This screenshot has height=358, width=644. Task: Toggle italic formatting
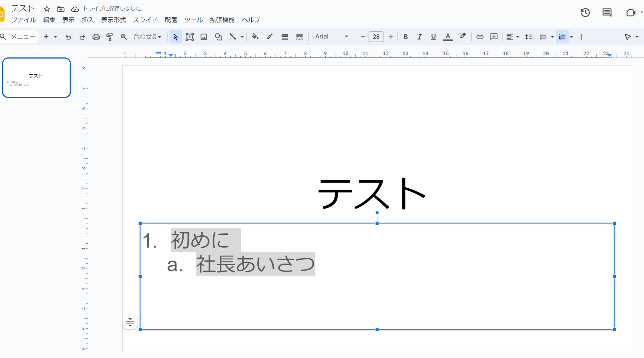tap(419, 37)
